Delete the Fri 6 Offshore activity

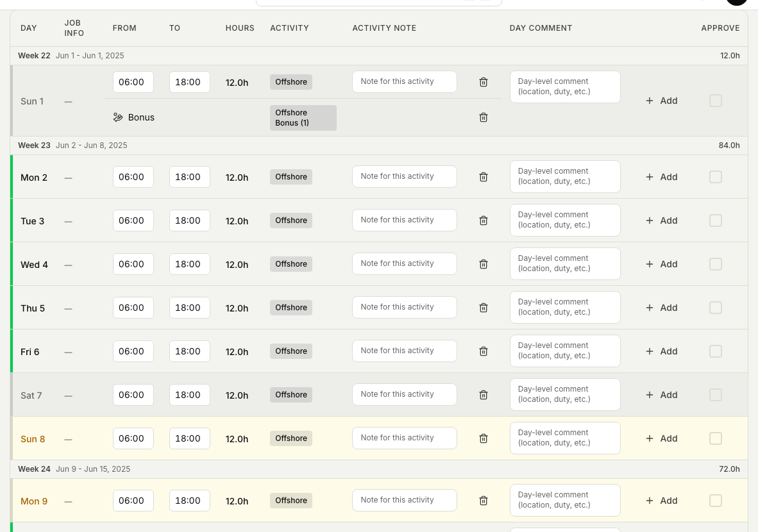coord(484,351)
